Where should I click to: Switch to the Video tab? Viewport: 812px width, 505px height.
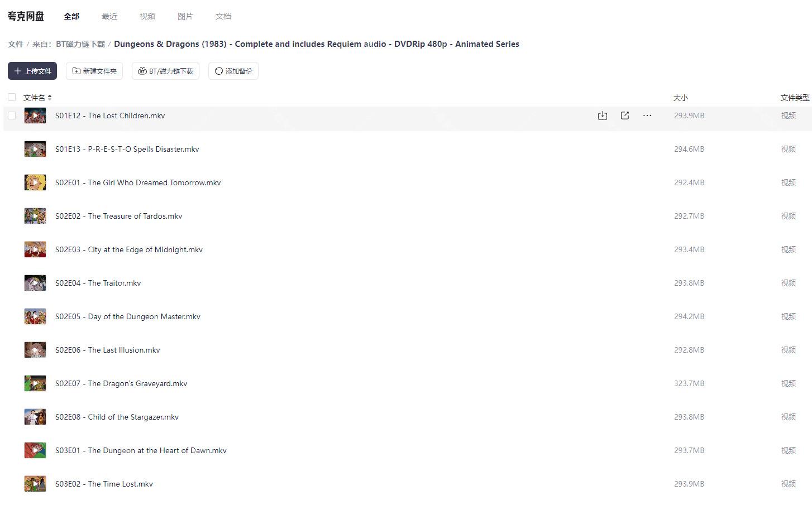point(147,16)
